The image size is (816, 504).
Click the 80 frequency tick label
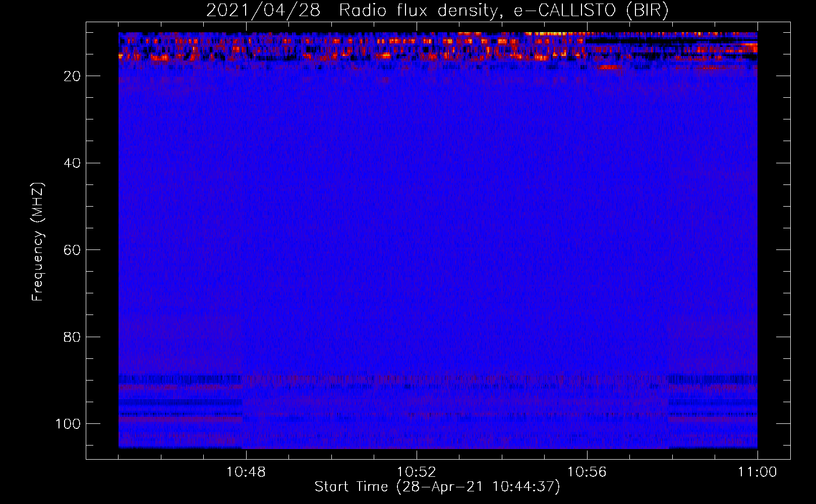73,337
